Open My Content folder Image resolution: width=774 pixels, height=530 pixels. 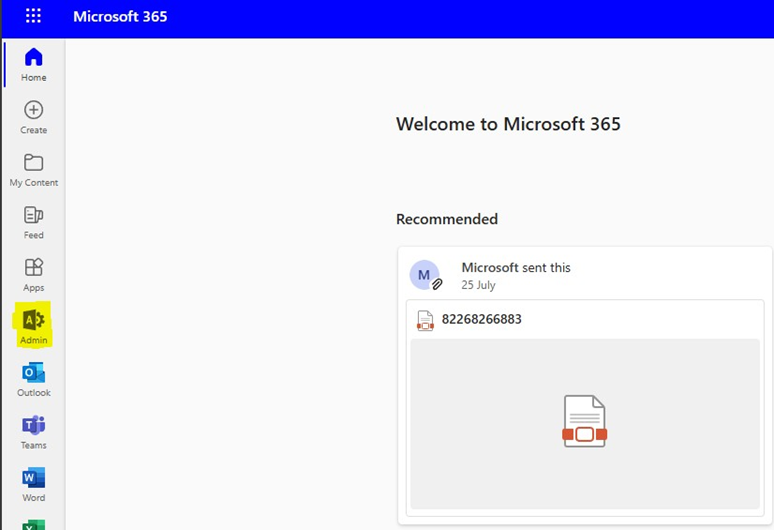pos(34,169)
